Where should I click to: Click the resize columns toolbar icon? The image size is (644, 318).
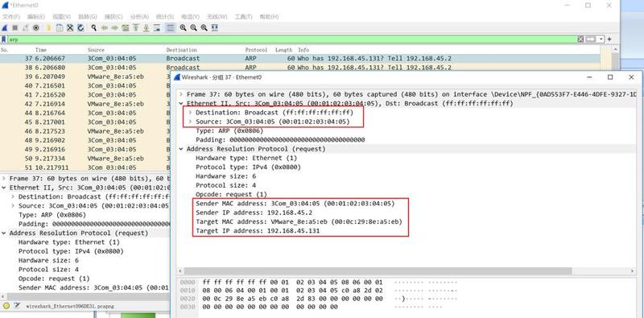tap(214, 28)
